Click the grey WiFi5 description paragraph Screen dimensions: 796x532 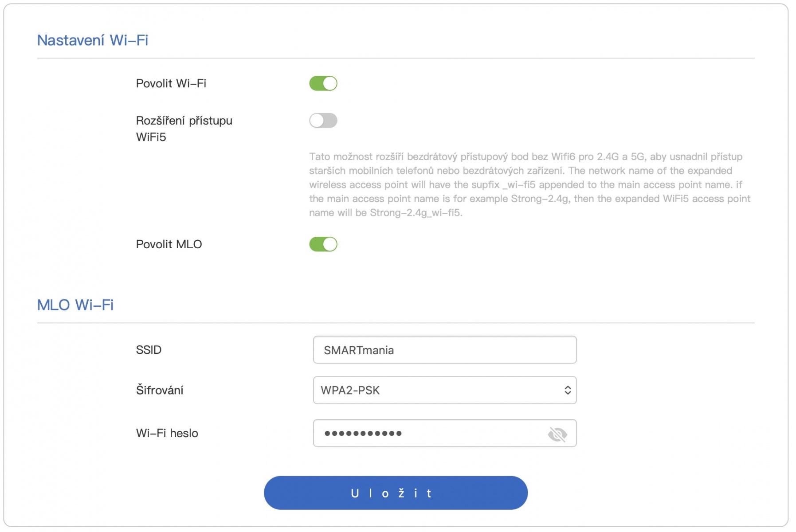click(529, 184)
